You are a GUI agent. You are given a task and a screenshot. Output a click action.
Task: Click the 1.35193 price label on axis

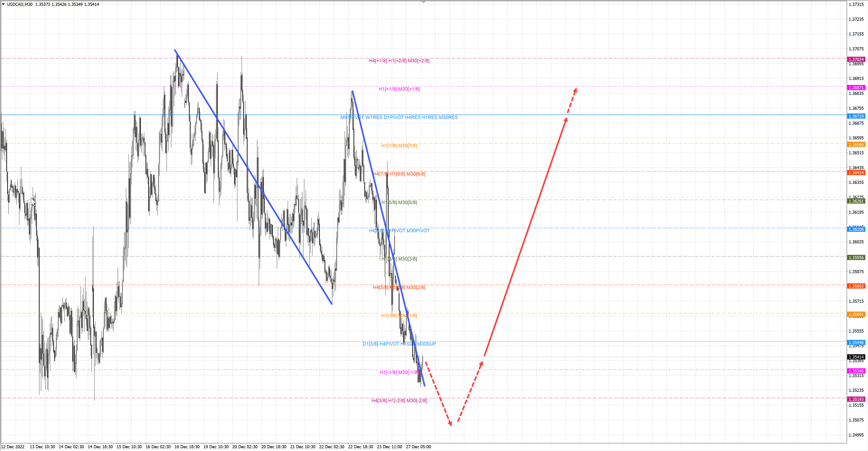pos(856,399)
